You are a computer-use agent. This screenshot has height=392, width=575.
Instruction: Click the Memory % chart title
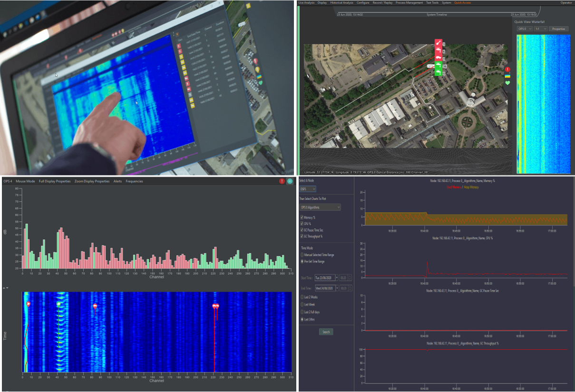pyautogui.click(x=464, y=181)
